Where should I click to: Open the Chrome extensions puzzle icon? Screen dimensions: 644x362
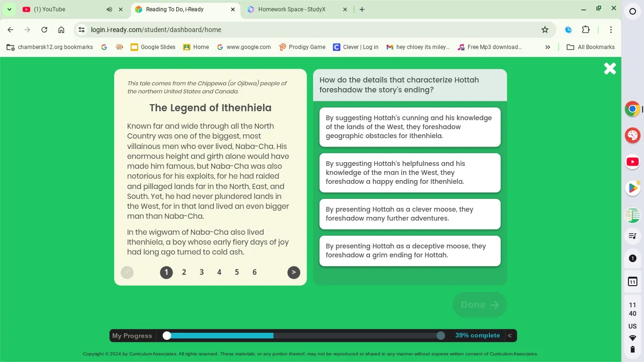586,30
